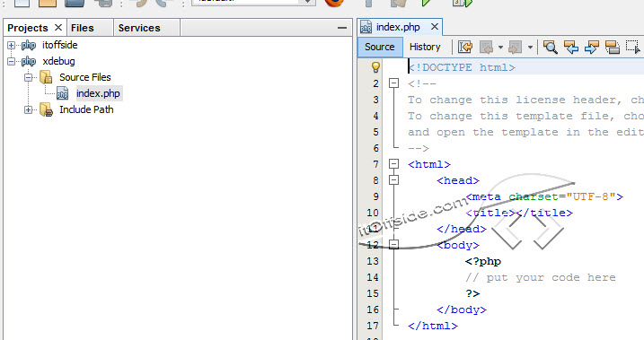This screenshot has height=340, width=644.
Task: Collapse head code fold at line 8
Action: tap(393, 180)
